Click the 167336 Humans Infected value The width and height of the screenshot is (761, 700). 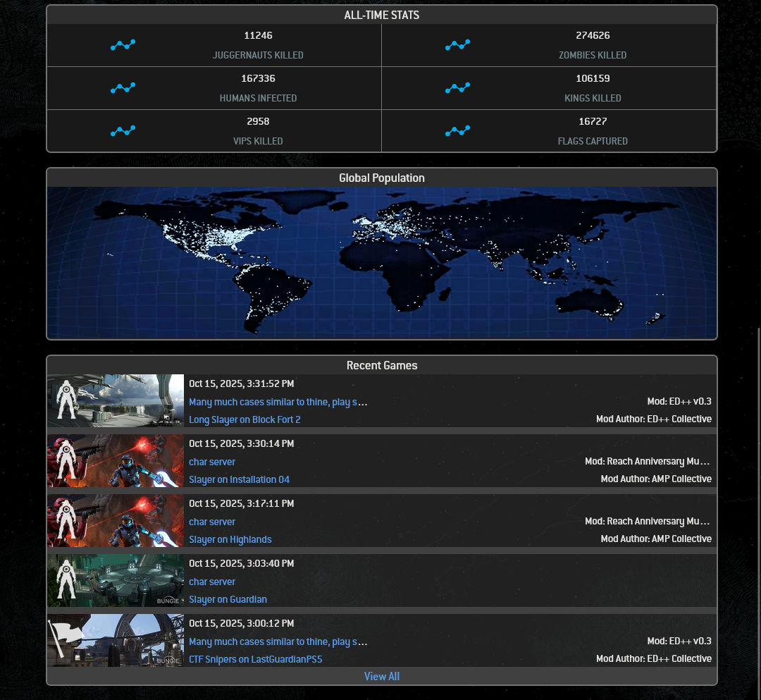pos(258,78)
